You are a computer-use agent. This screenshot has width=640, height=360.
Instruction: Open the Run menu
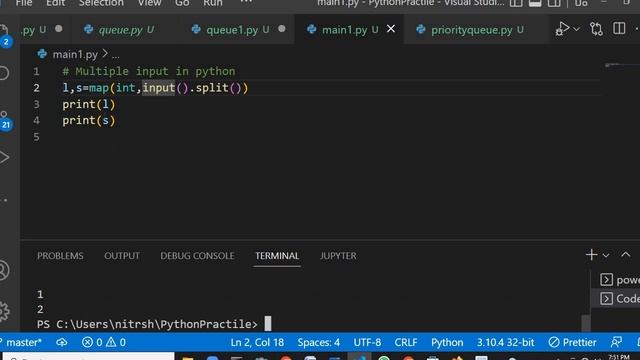coord(213,3)
